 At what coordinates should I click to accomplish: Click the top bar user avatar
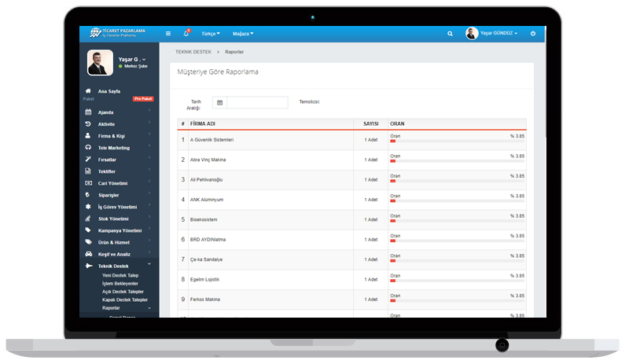(472, 33)
